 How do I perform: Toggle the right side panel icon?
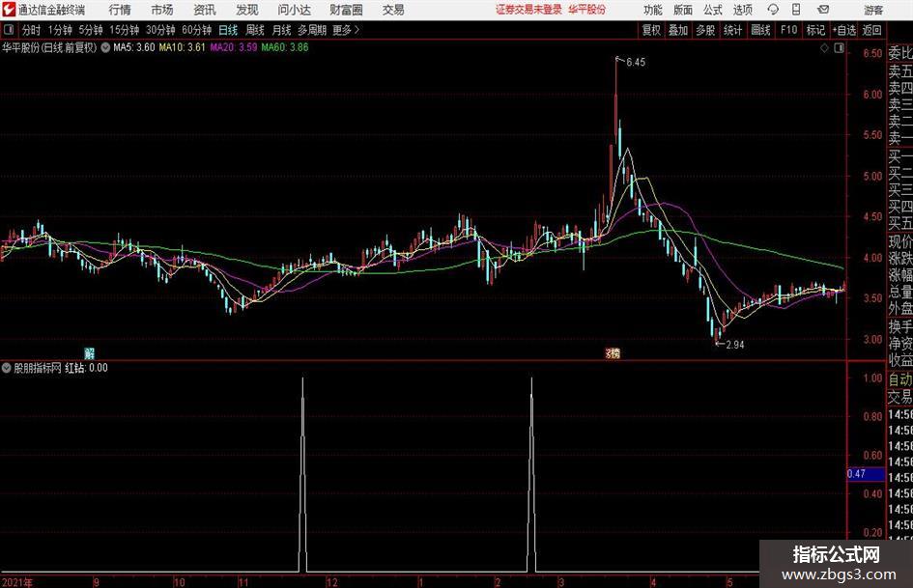(x=839, y=48)
